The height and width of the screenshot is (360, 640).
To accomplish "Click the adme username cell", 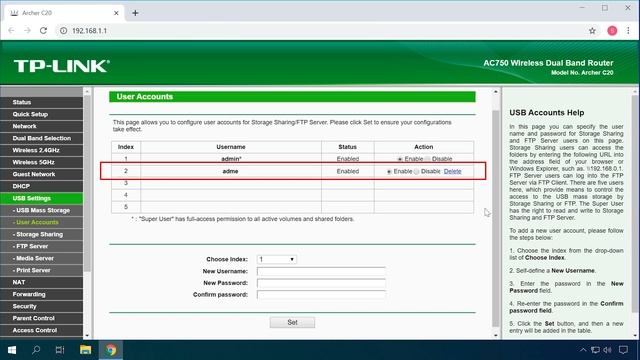I will pos(231,171).
